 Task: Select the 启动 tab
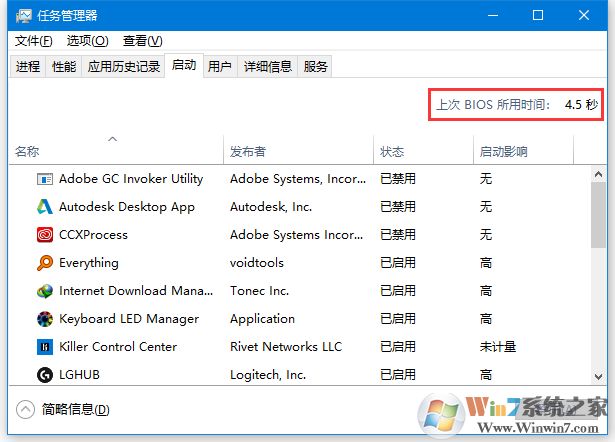click(x=184, y=65)
